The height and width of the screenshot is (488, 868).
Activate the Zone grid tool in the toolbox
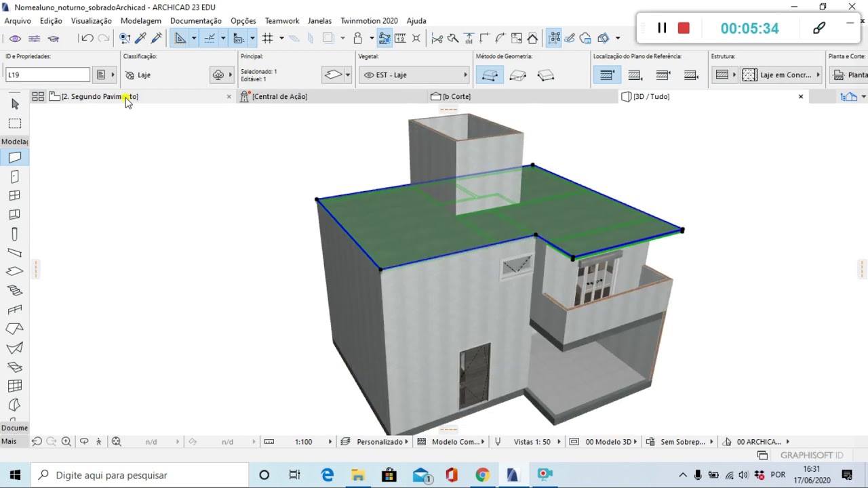15,386
